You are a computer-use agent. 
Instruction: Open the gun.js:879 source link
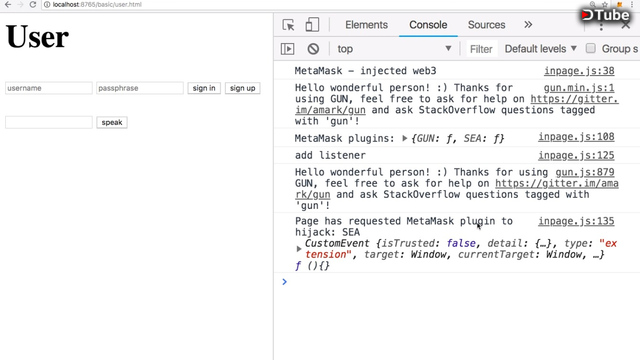pyautogui.click(x=584, y=172)
